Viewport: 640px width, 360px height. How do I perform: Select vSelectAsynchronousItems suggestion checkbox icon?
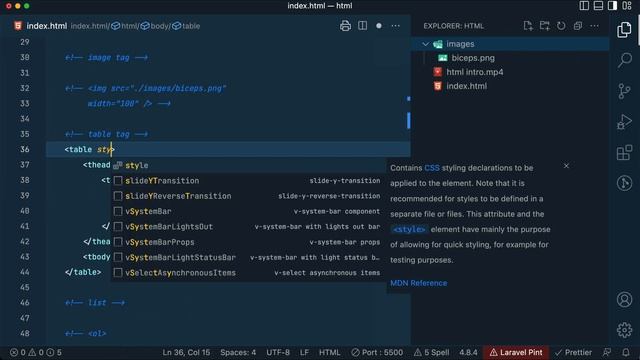click(x=118, y=273)
